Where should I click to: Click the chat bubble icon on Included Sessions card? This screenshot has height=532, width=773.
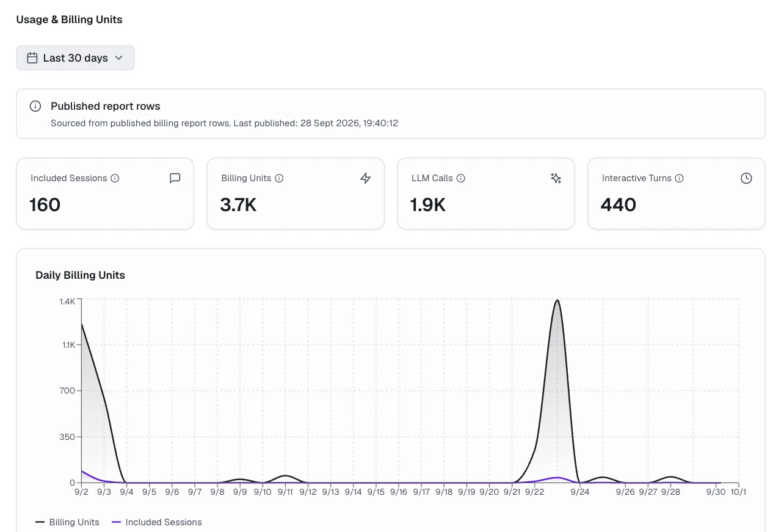(175, 178)
